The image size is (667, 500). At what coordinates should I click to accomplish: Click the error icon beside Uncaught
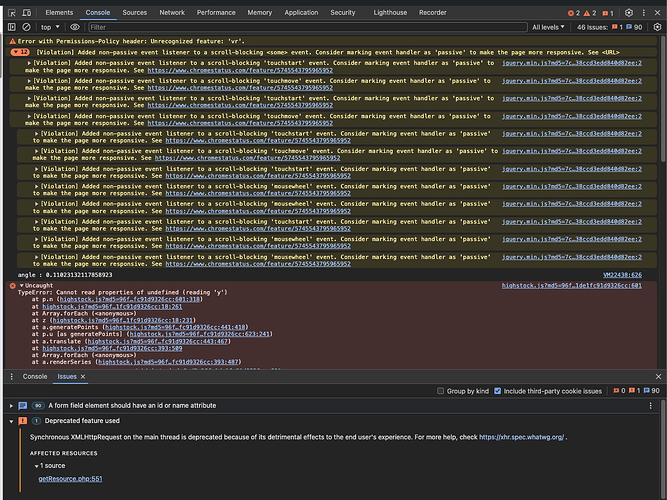[13, 286]
